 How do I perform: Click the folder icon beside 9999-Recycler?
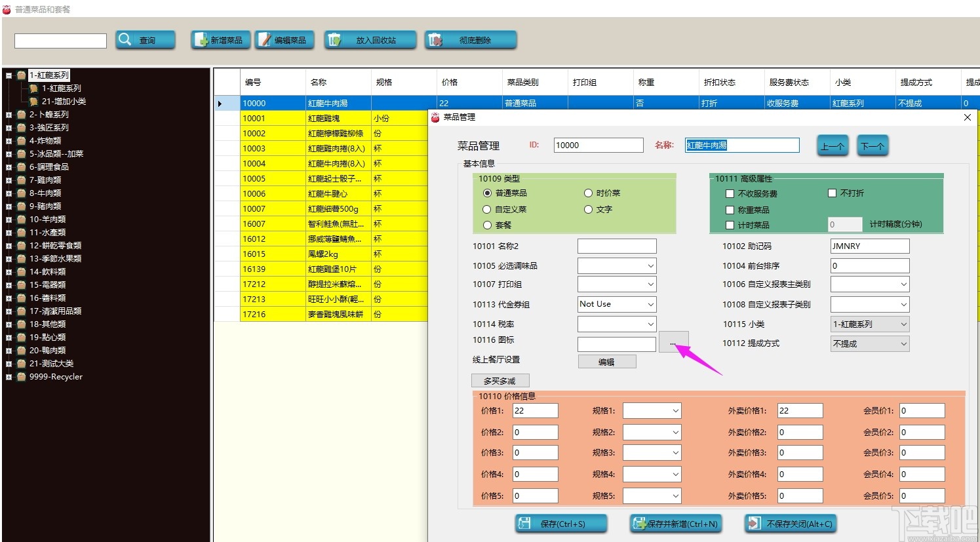22,377
